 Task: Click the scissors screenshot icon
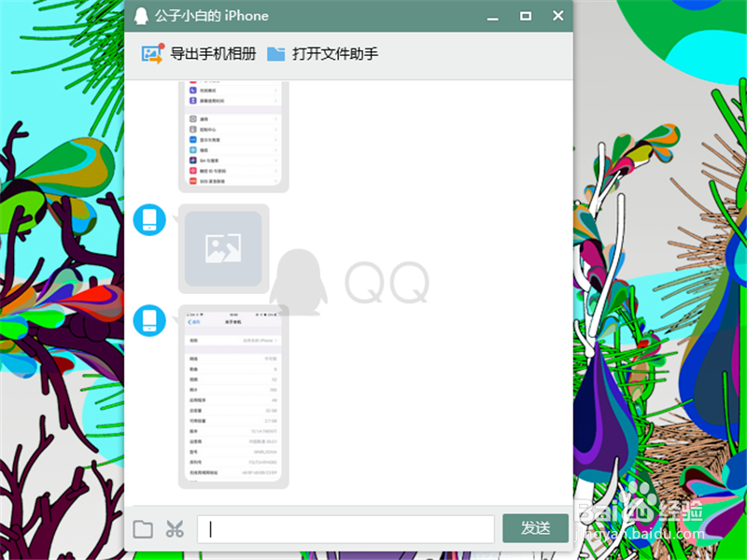[175, 528]
